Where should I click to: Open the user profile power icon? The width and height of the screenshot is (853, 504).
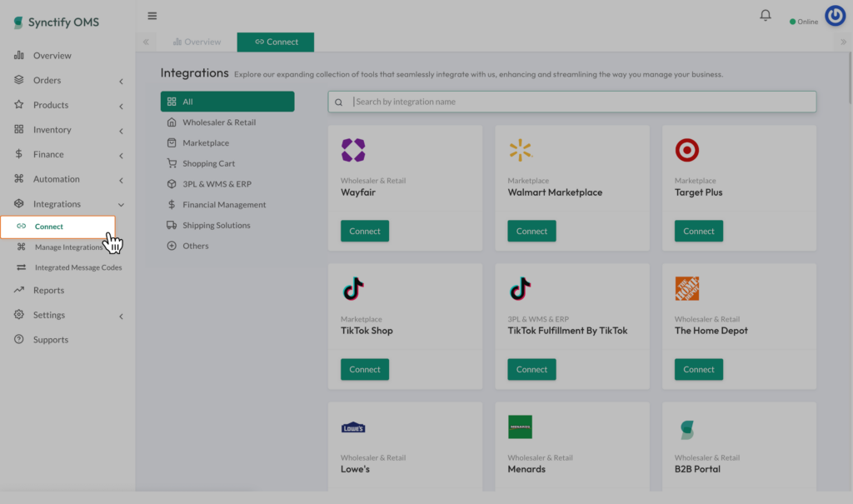(835, 16)
